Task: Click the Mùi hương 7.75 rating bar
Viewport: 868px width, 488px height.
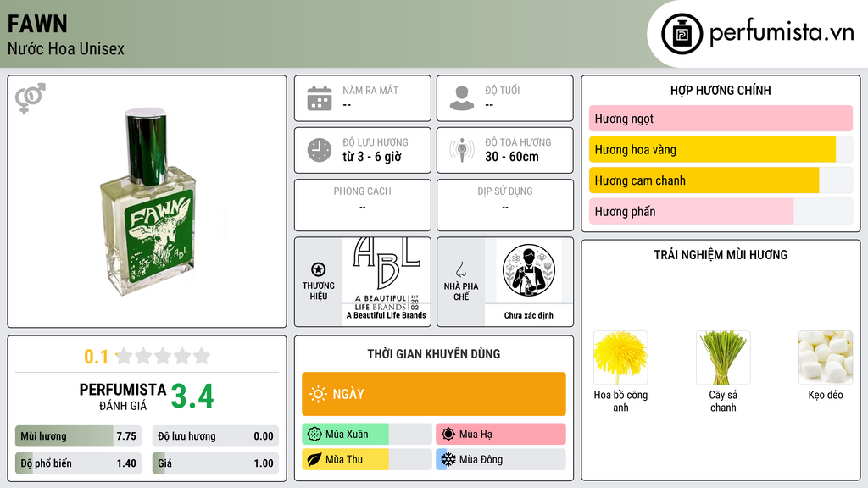Action: (x=78, y=436)
